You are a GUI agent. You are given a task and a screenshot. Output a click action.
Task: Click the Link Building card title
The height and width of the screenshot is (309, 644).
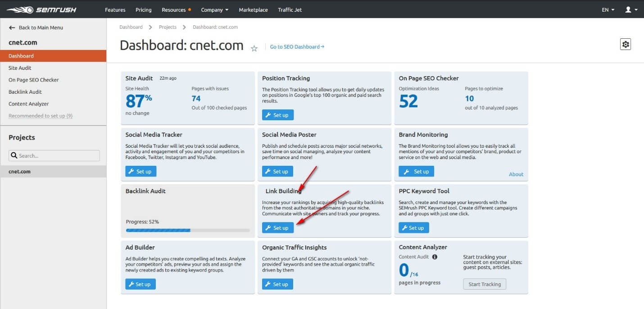tap(283, 191)
